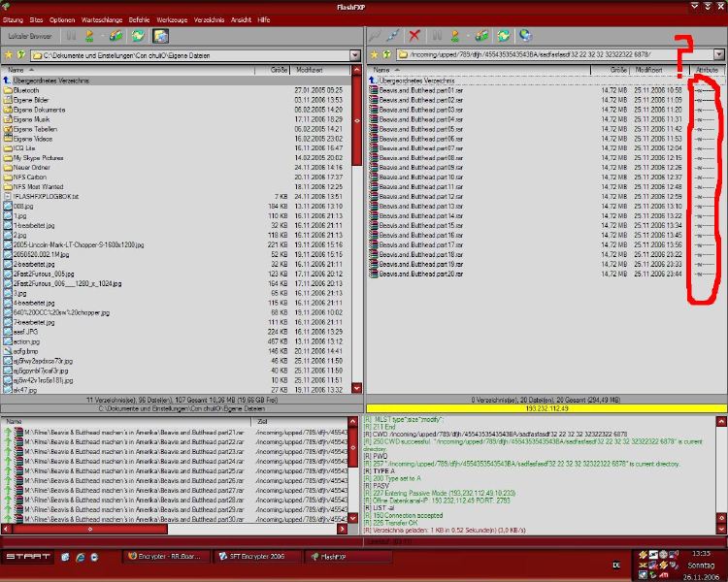Screen dimensions: 728x582
Task: Click queue horizontal scrollbar thumb
Action: pos(90,529)
